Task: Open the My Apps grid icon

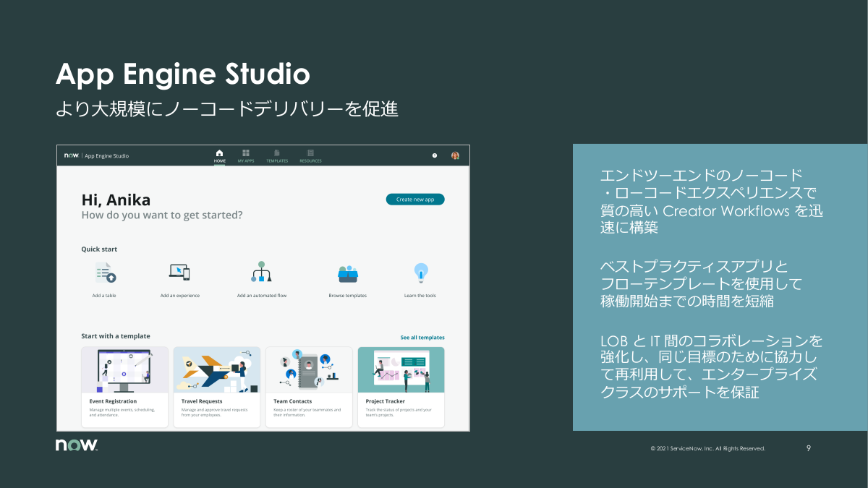Action: pos(246,153)
